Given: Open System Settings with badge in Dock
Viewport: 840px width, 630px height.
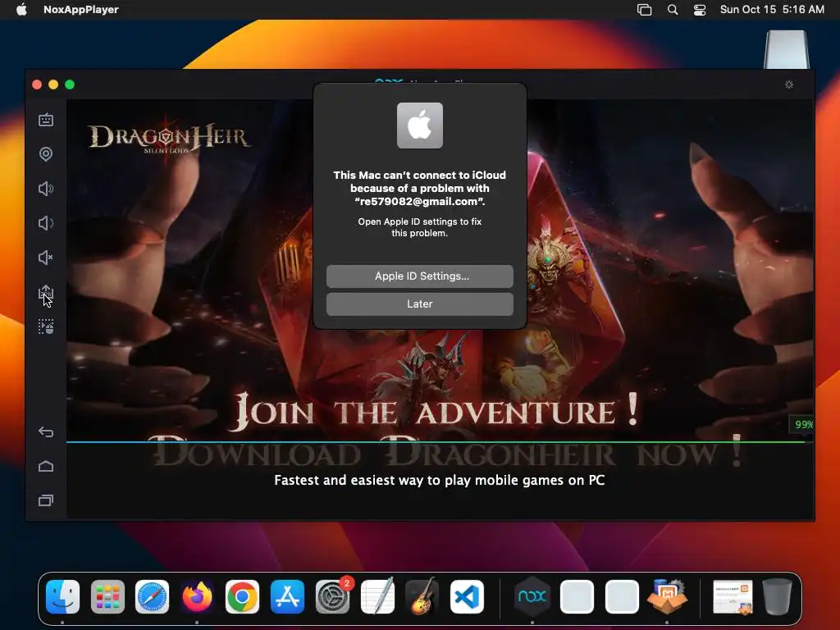Looking at the screenshot, I should click(x=333, y=597).
